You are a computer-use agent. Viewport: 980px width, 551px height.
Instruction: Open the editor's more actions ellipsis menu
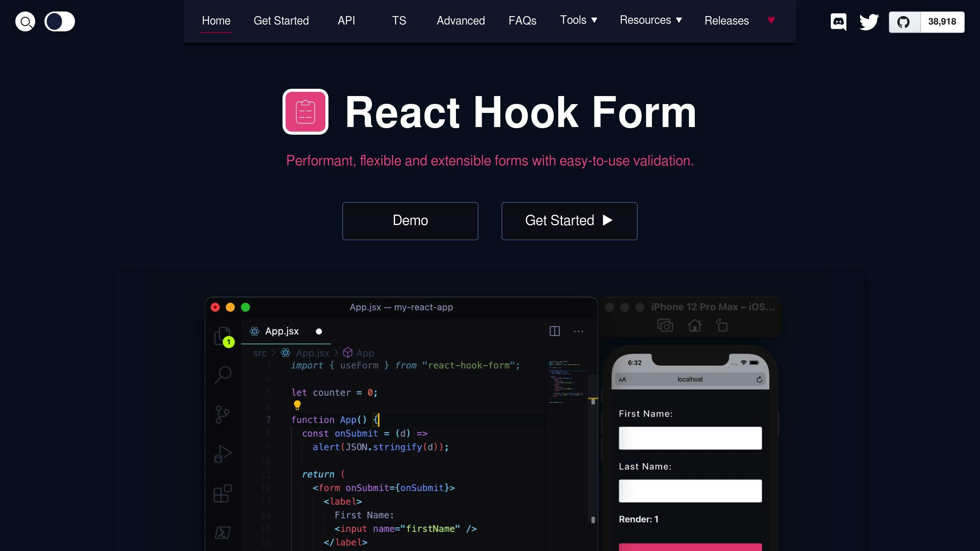pos(578,331)
